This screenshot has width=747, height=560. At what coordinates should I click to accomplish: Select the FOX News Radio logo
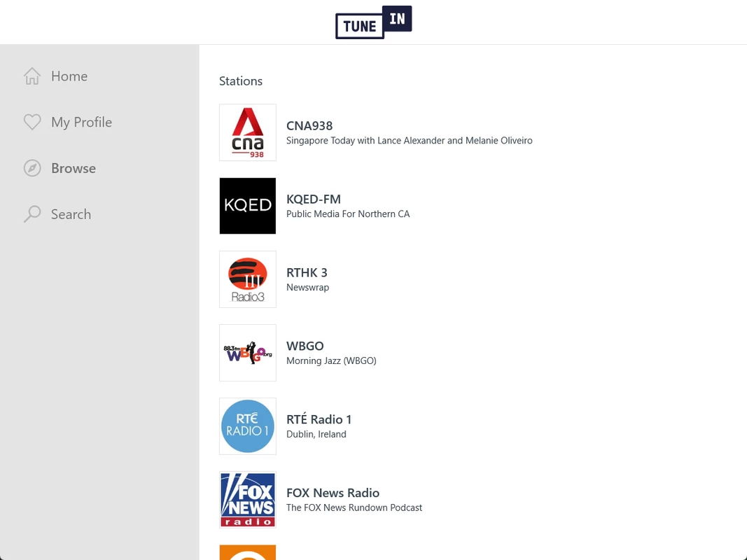tap(248, 500)
